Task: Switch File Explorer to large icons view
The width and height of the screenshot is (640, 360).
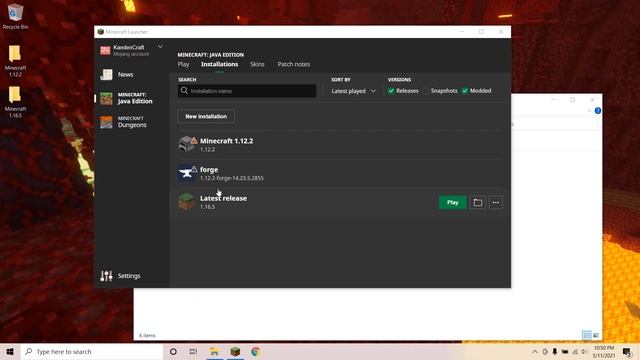Action: (596, 335)
